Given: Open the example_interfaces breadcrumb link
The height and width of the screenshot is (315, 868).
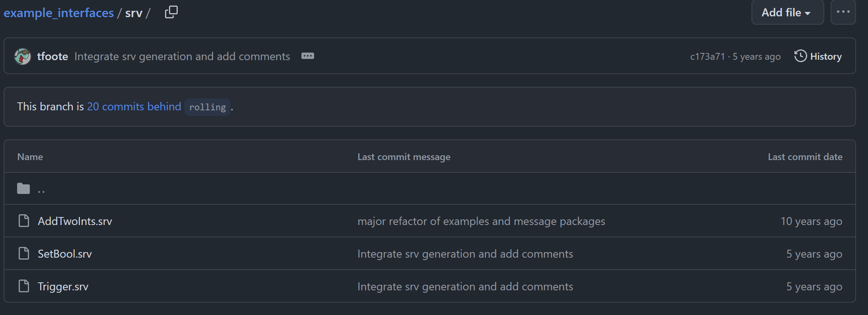Looking at the screenshot, I should pyautogui.click(x=59, y=13).
